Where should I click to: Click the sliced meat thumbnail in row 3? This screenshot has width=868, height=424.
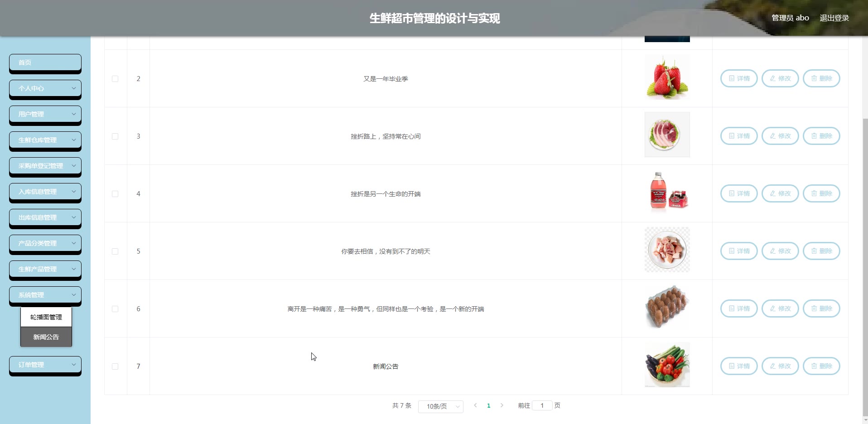pos(667,135)
